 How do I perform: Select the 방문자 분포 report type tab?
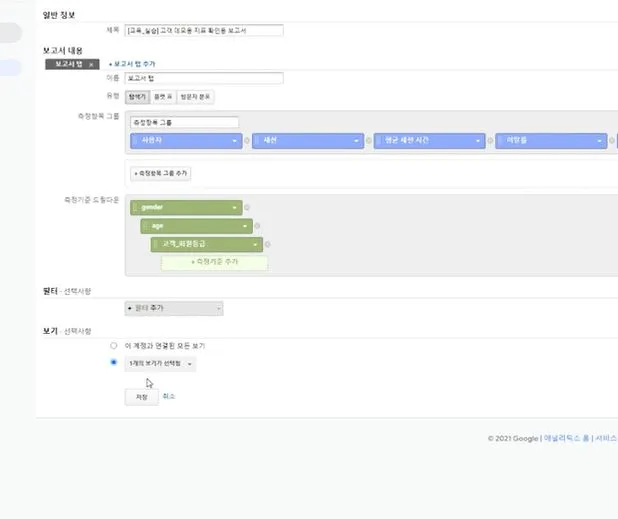195,97
